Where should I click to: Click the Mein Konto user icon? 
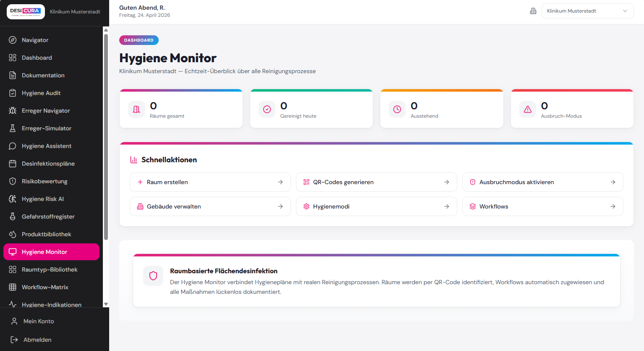coord(14,321)
